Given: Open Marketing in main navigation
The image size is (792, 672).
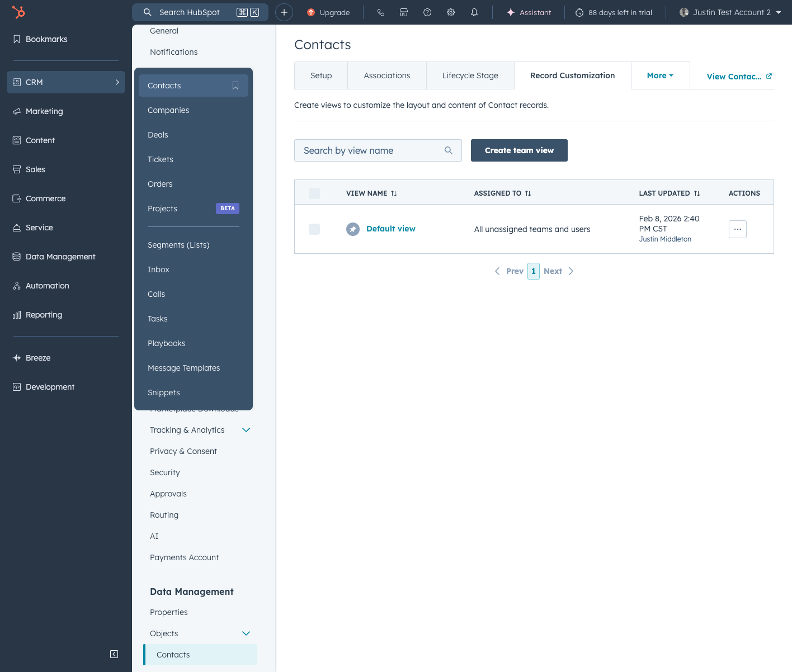Looking at the screenshot, I should [x=66, y=111].
